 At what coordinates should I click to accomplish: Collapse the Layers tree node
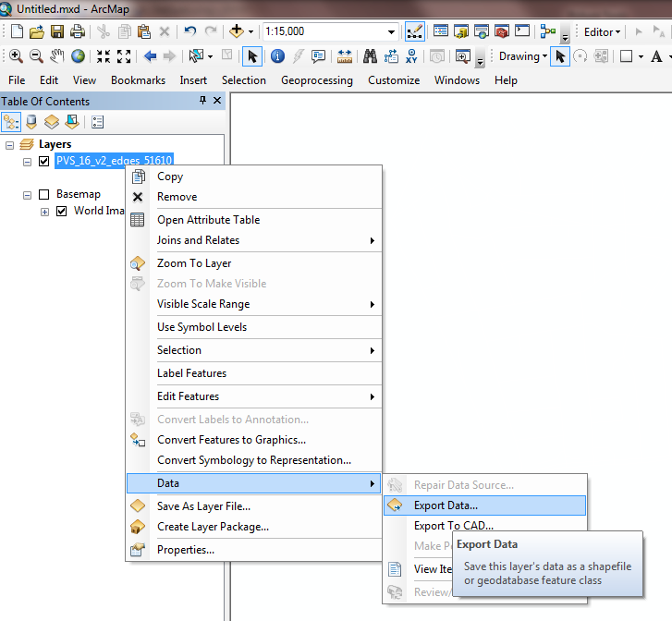[10, 145]
